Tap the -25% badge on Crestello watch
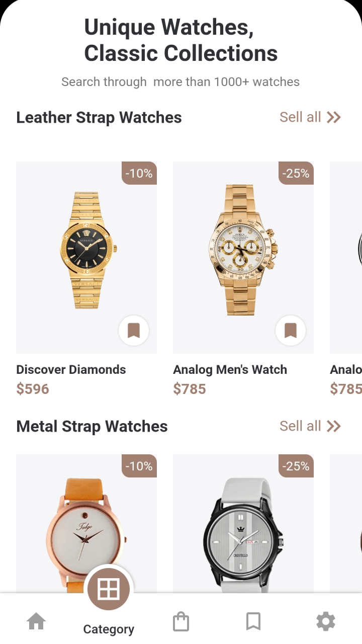Screen dimensions: 362x644 coord(296,466)
